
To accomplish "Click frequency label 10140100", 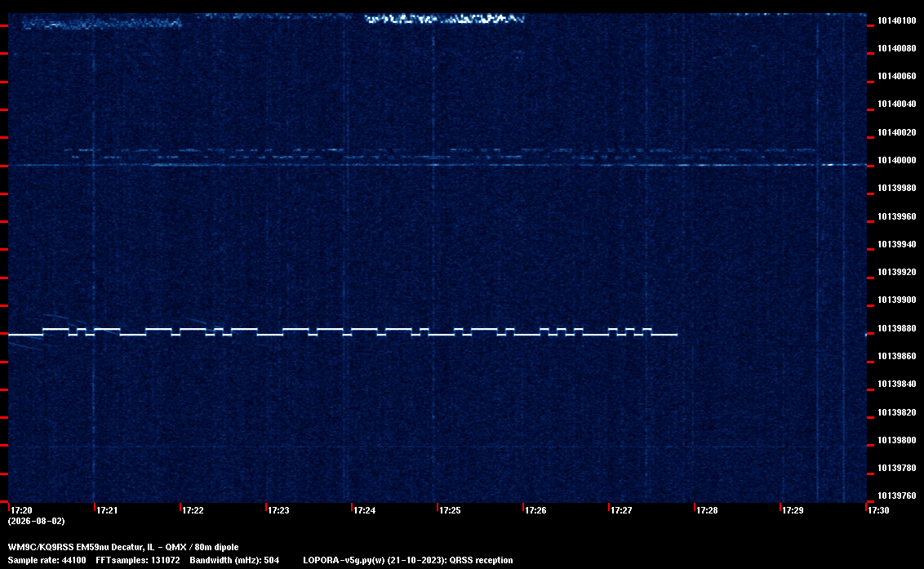I will pos(897,20).
